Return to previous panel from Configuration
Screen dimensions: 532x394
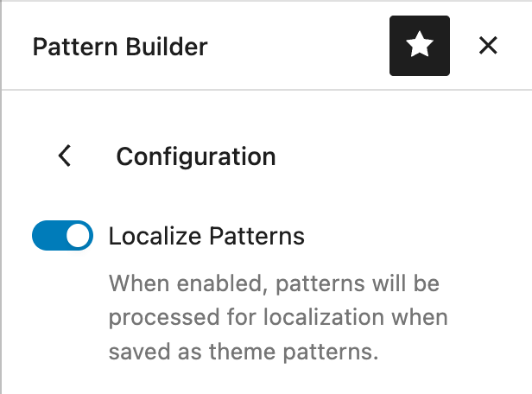[x=64, y=156]
